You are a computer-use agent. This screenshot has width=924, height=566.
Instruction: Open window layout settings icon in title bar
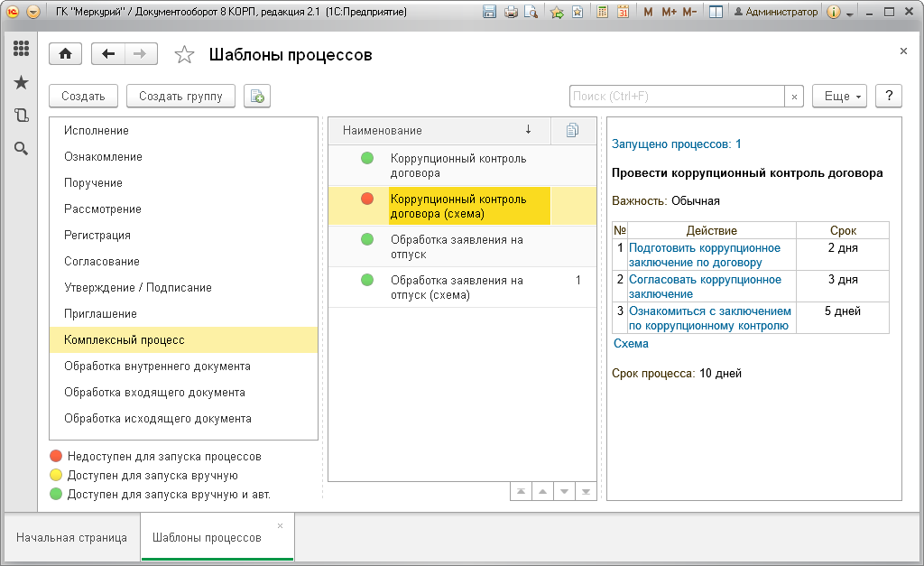click(x=716, y=12)
